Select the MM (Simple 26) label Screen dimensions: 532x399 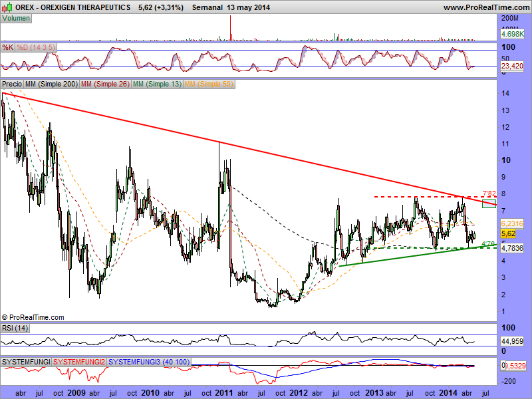tap(105, 84)
